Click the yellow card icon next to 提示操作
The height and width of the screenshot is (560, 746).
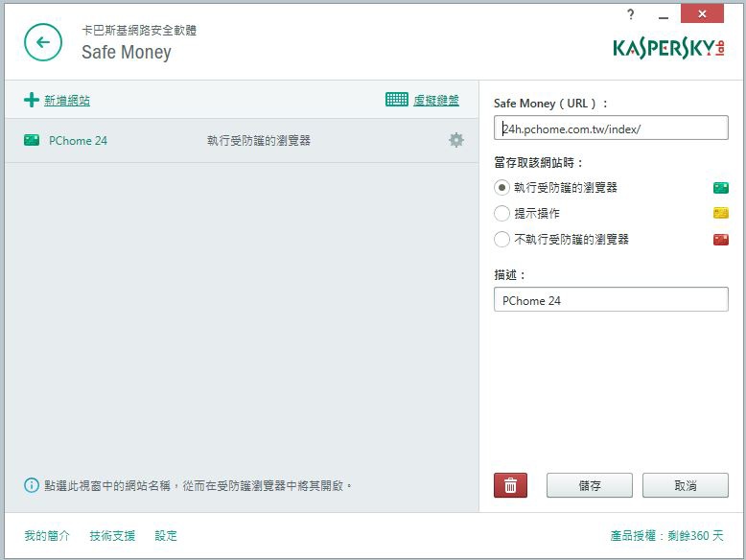click(721, 213)
